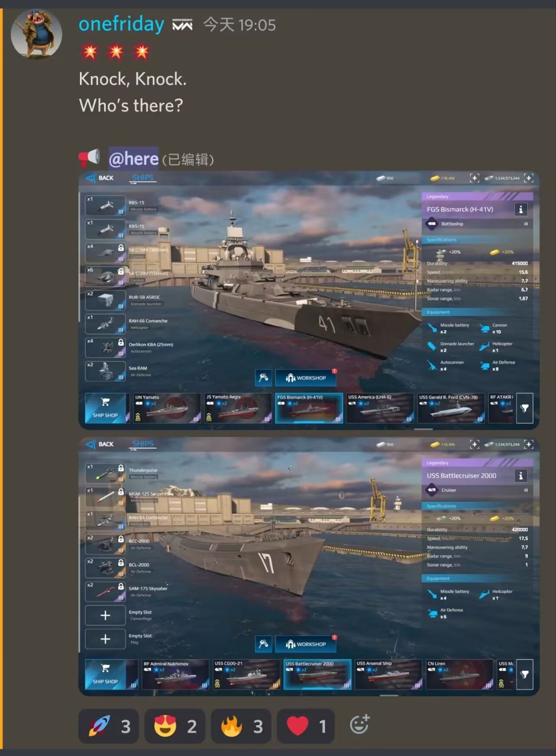Select the Sea RAM air defense slot
This screenshot has height=756, width=556.
click(105, 371)
